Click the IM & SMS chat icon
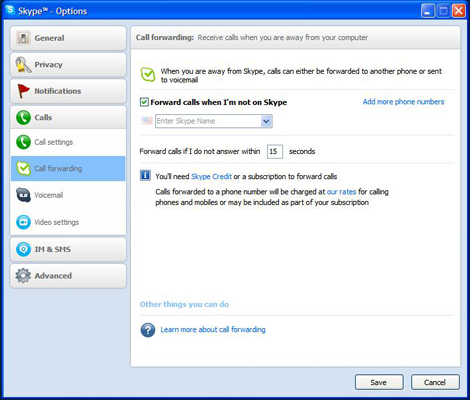 [23, 249]
